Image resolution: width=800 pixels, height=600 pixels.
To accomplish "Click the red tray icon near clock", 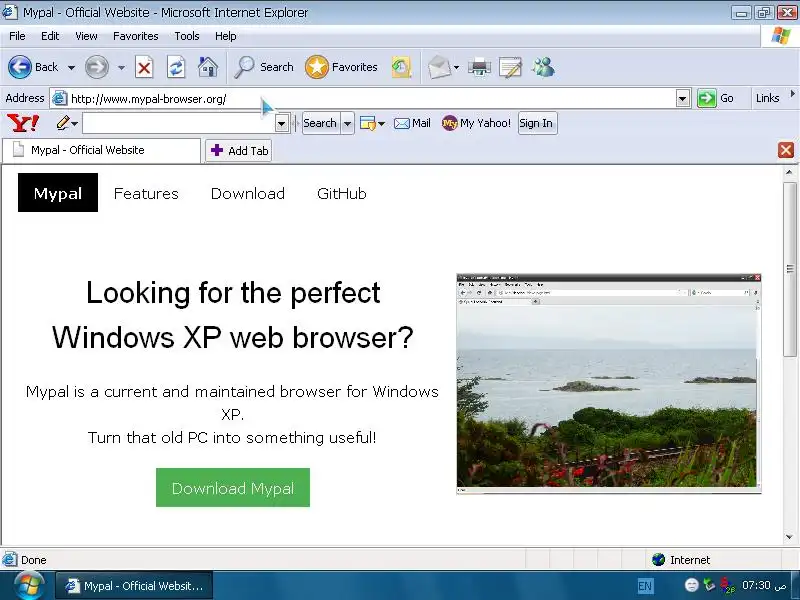I will tap(727, 585).
